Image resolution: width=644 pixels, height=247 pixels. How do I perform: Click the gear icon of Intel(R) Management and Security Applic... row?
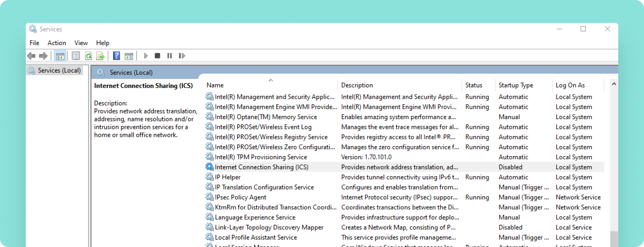coord(210,96)
